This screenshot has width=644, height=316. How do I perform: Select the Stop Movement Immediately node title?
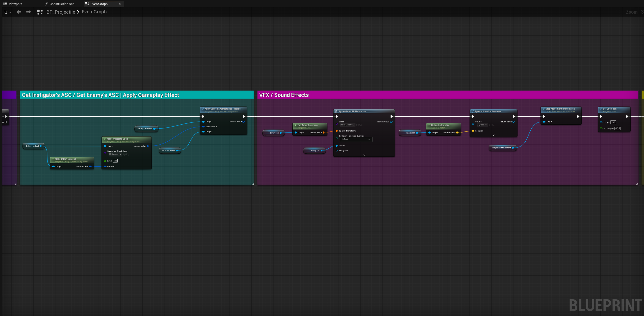pos(560,109)
